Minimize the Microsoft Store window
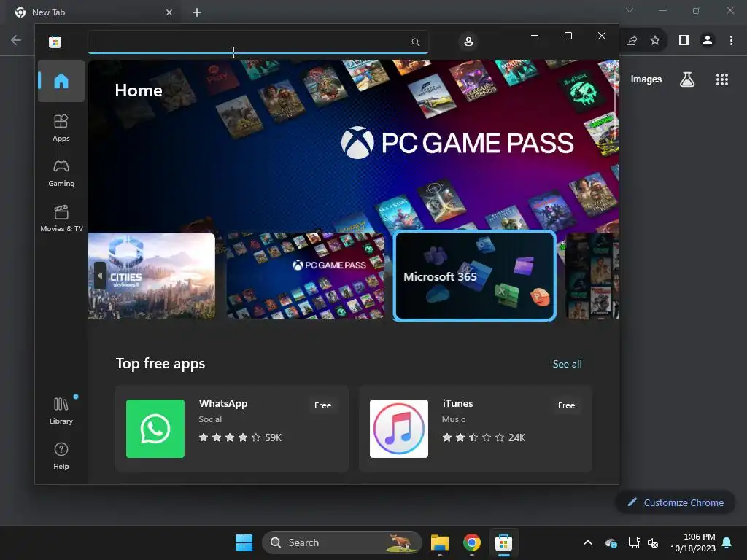This screenshot has width=747, height=560. point(535,36)
